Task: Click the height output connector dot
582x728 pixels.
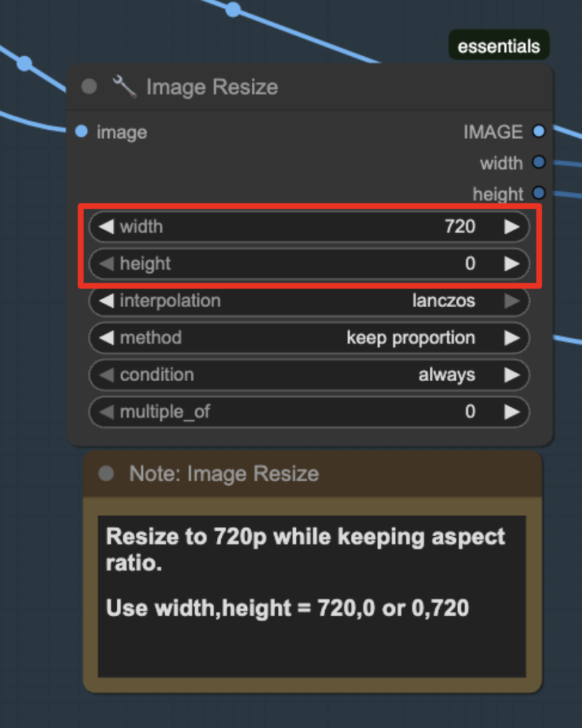Action: 539,193
